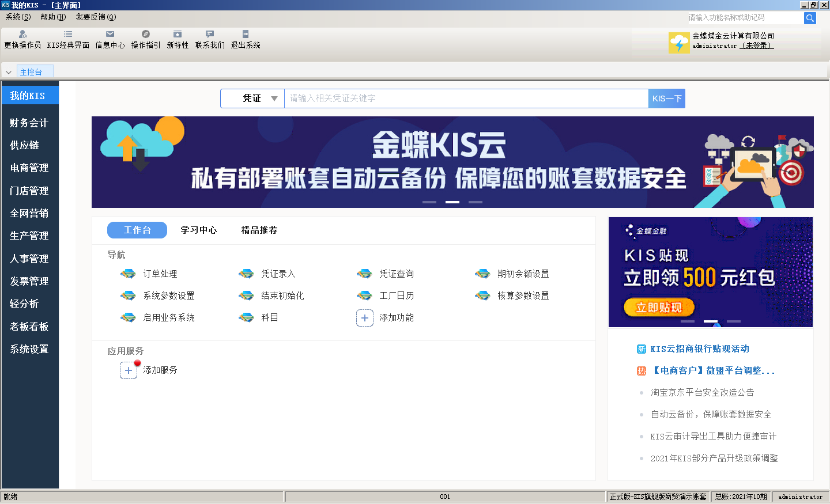Screen dimensions: 830x504
Task: Expand the tab list chevron beside 主控台
Action: point(9,72)
